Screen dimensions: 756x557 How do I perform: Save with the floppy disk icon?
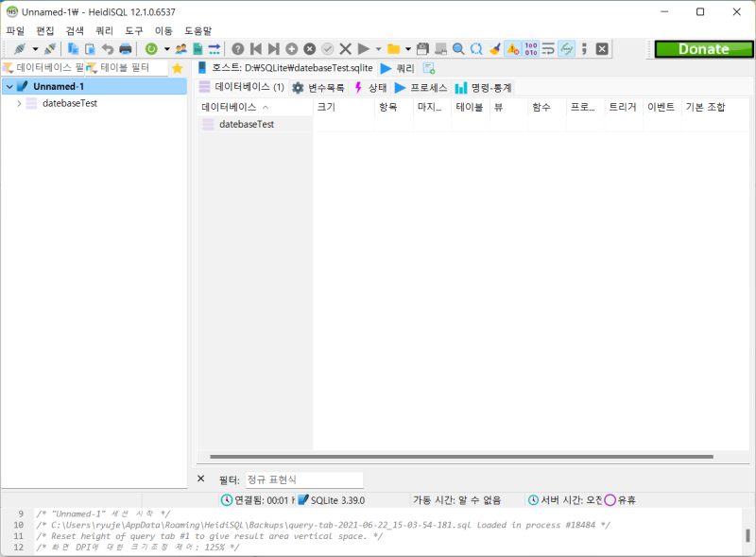(422, 49)
